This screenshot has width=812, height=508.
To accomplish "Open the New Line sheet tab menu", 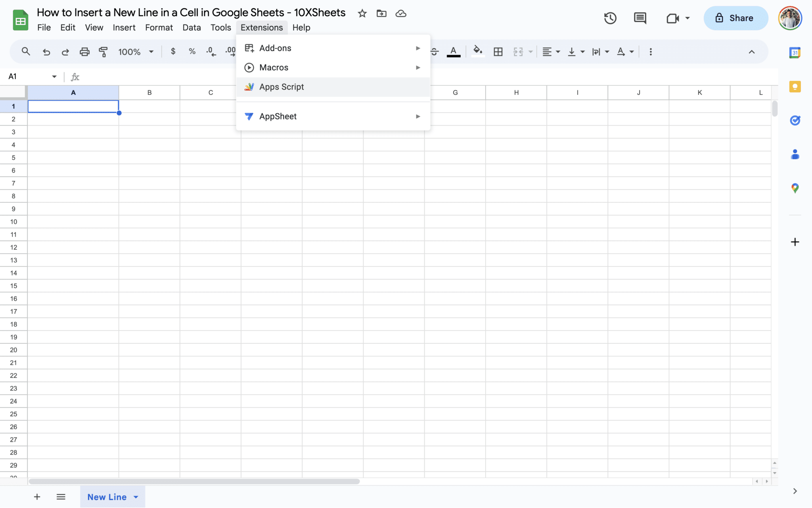I will tap(136, 497).
